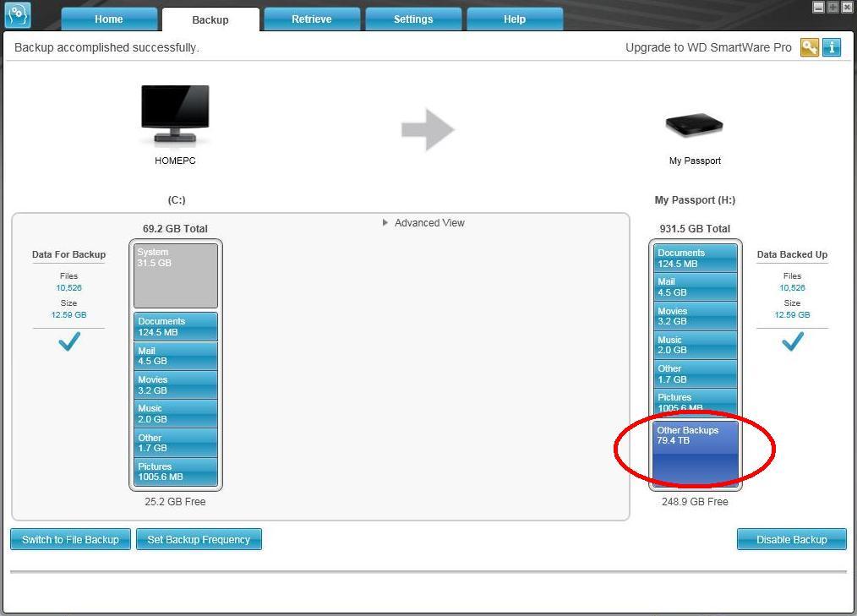Select Movies category on the C: drive gauge

click(x=176, y=384)
